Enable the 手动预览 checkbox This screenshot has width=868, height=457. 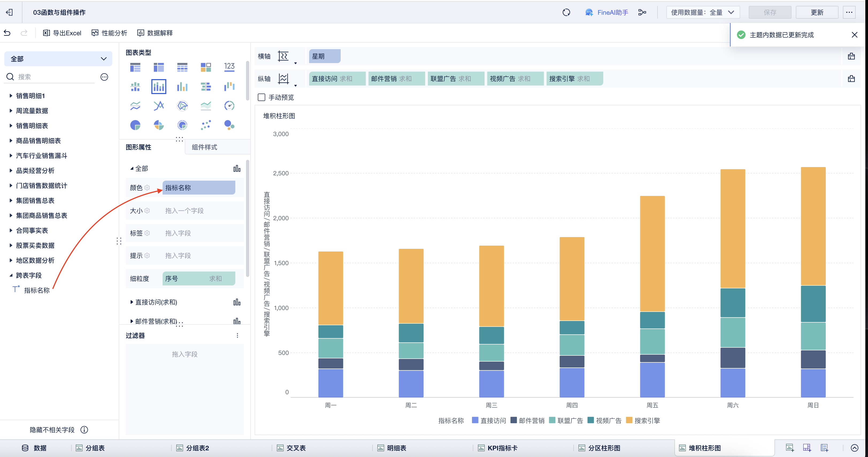(x=262, y=97)
